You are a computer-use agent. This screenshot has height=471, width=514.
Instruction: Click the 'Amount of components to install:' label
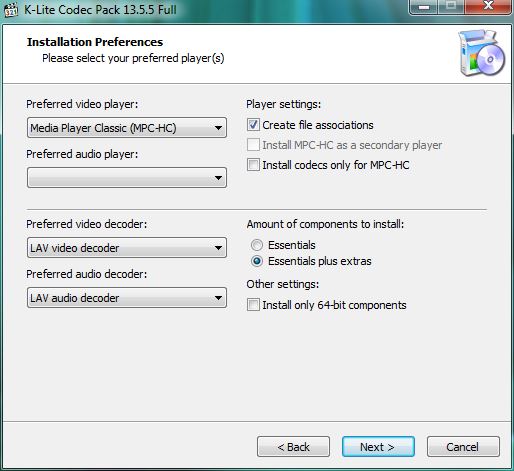(x=325, y=224)
